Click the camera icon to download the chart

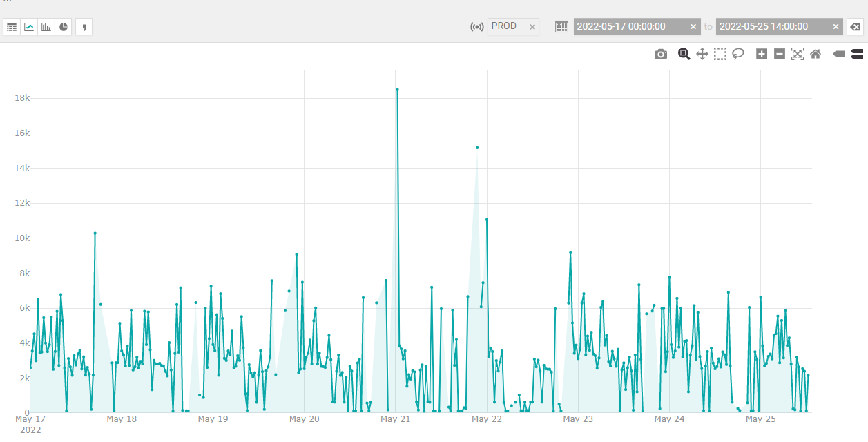[660, 53]
